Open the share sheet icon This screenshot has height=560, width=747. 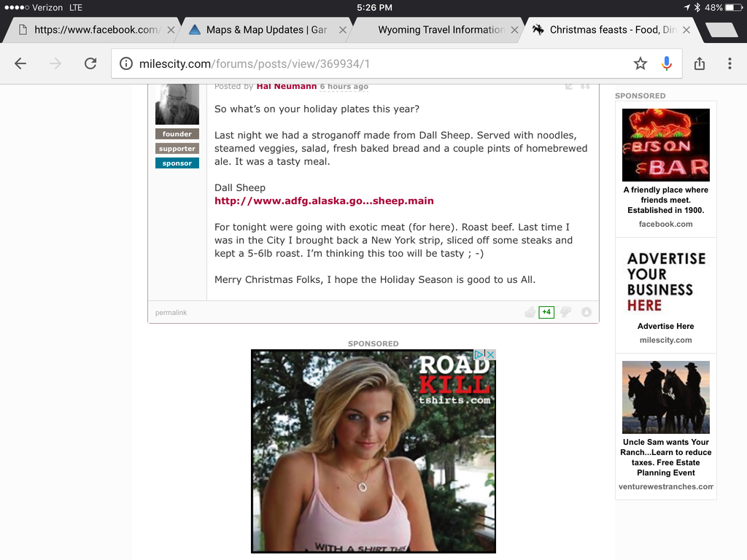point(700,63)
